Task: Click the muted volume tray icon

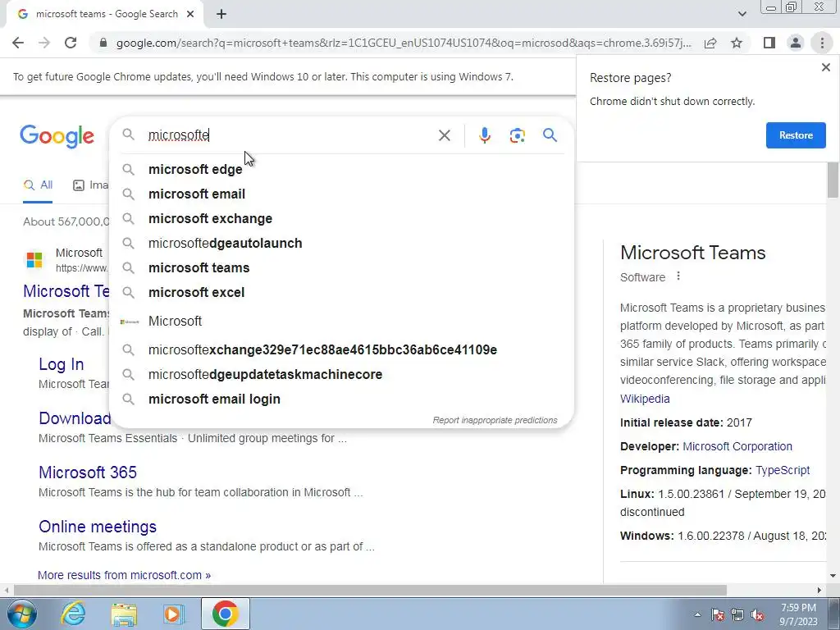Action: [x=757, y=614]
